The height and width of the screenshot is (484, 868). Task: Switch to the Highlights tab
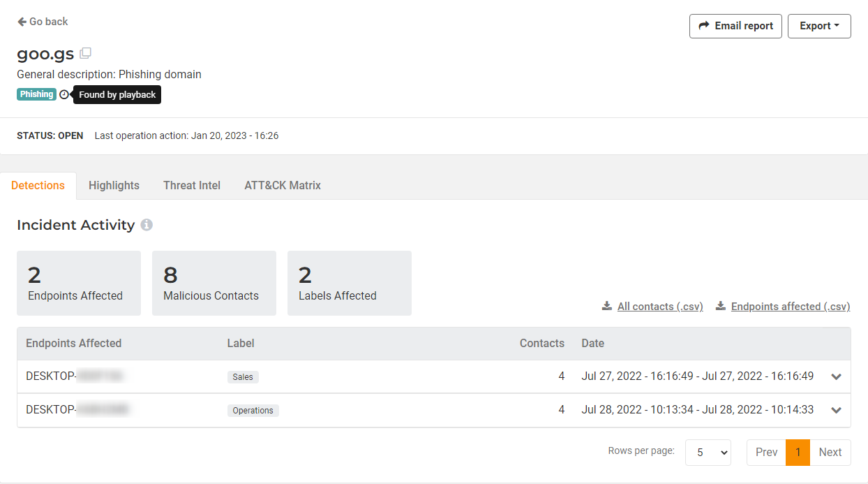(x=114, y=185)
